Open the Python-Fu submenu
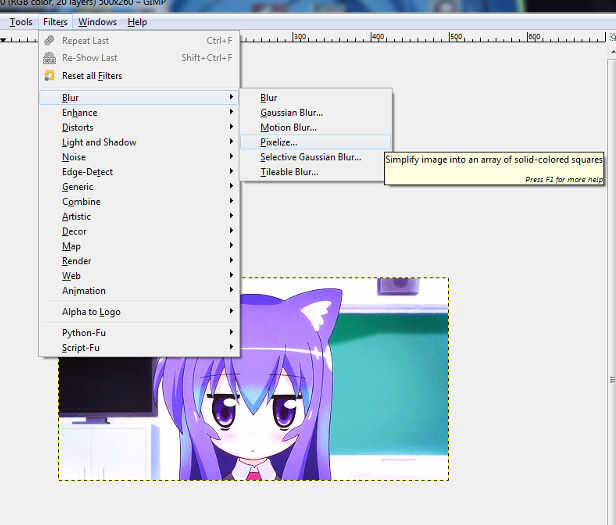The height and width of the screenshot is (525, 616). 139,332
